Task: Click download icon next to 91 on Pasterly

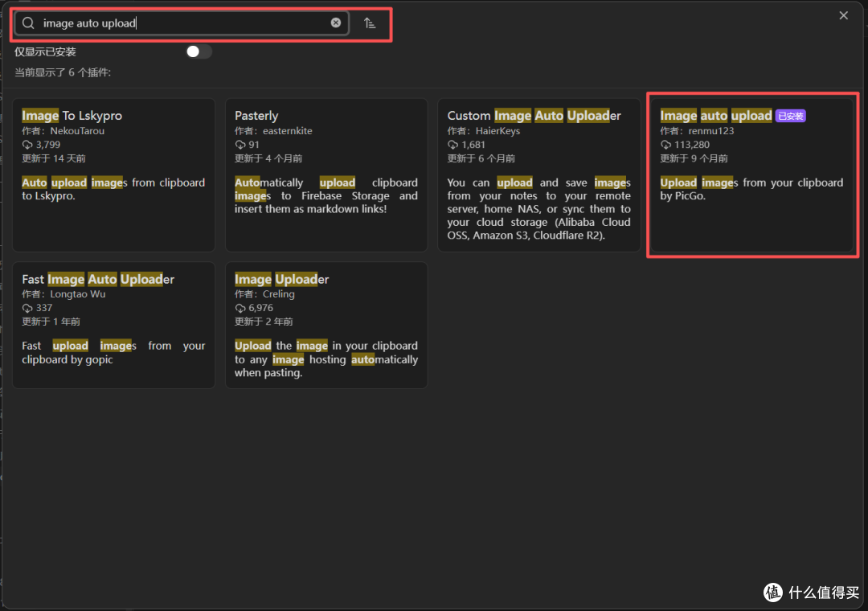Action: (x=240, y=145)
